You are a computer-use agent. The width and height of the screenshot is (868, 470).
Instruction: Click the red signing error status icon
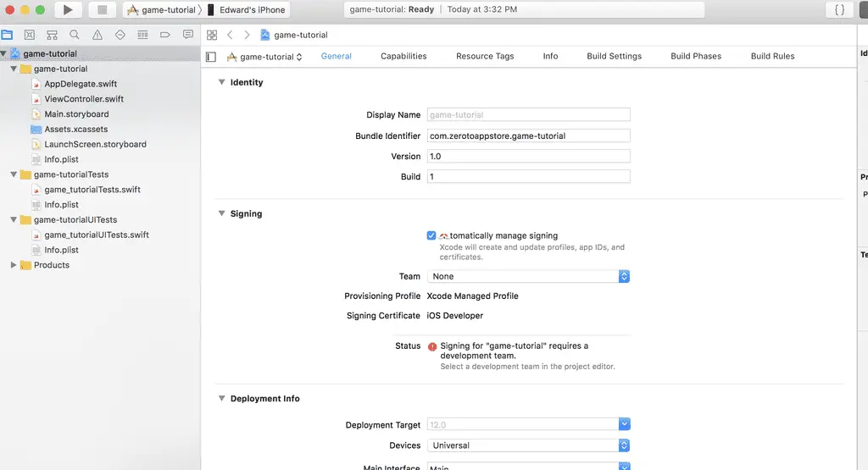[432, 346]
